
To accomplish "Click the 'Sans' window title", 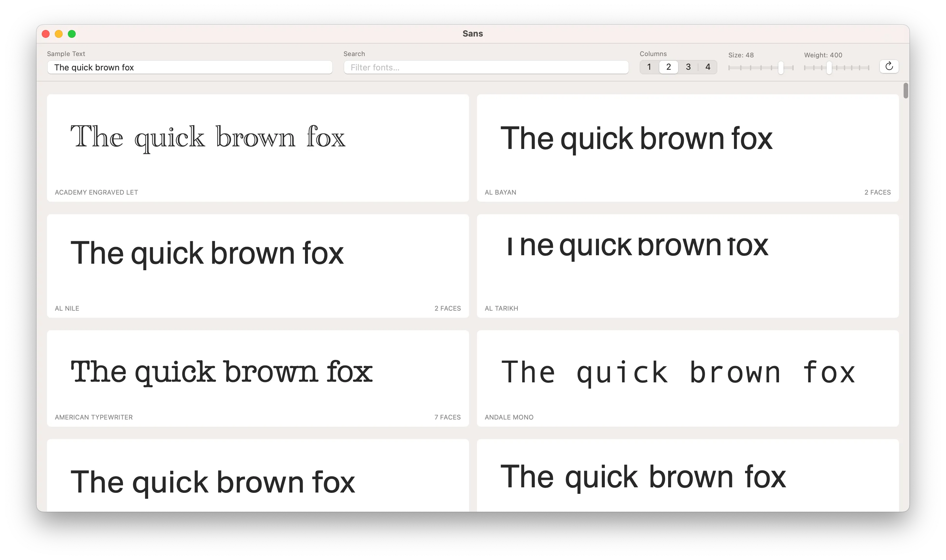I will 472,34.
